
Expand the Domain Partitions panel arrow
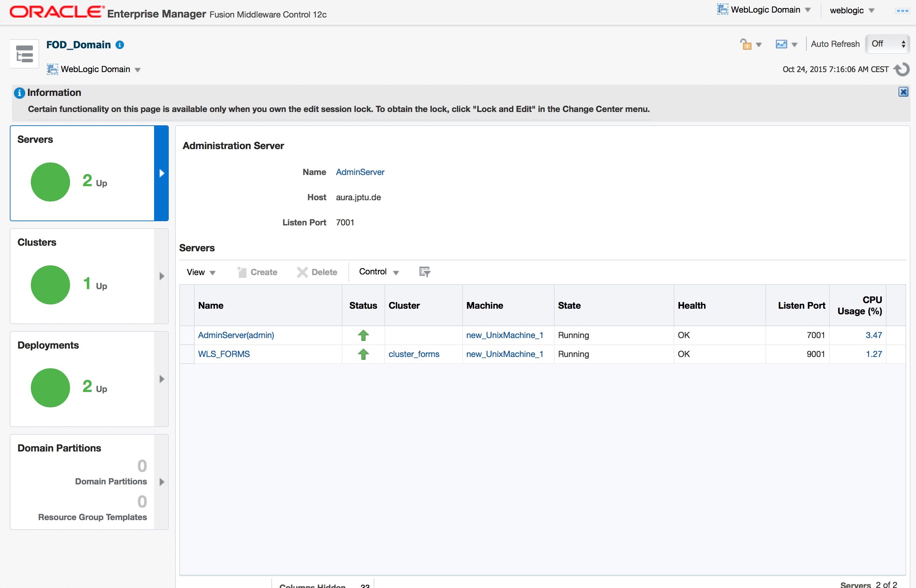tap(161, 482)
